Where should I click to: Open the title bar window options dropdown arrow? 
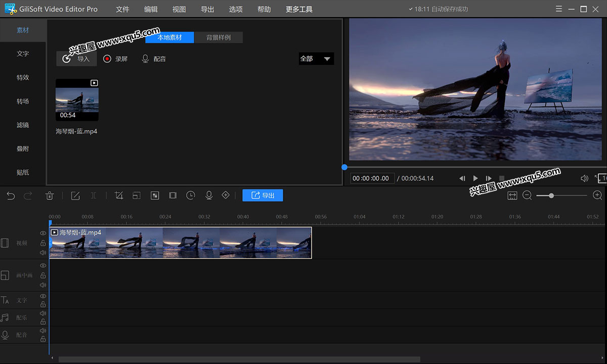point(558,9)
